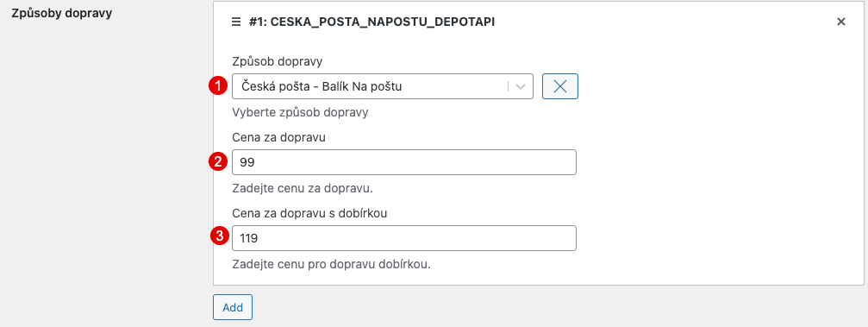Viewport: 868px width, 327px height.
Task: Click the Způsob dopravy field label
Action: point(278,62)
